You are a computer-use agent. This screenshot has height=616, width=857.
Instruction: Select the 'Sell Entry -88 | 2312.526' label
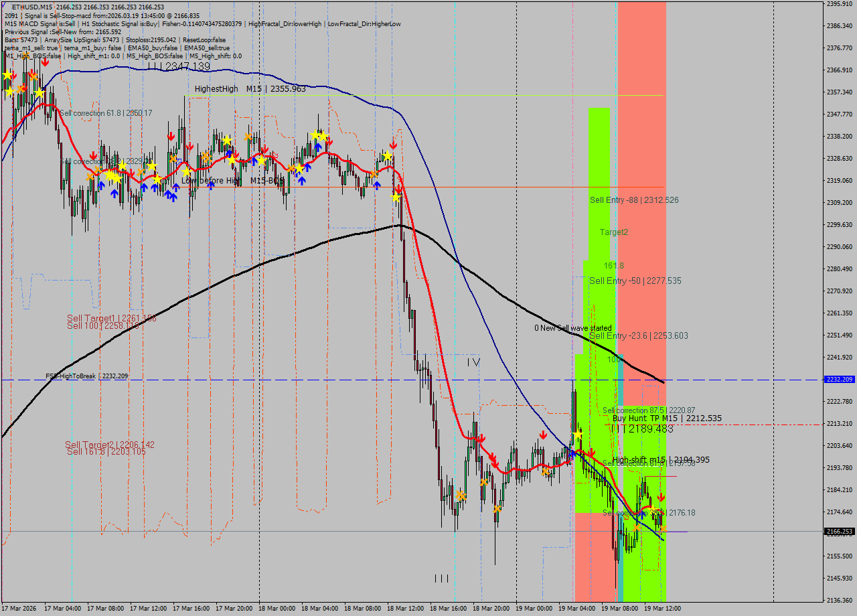tap(634, 200)
